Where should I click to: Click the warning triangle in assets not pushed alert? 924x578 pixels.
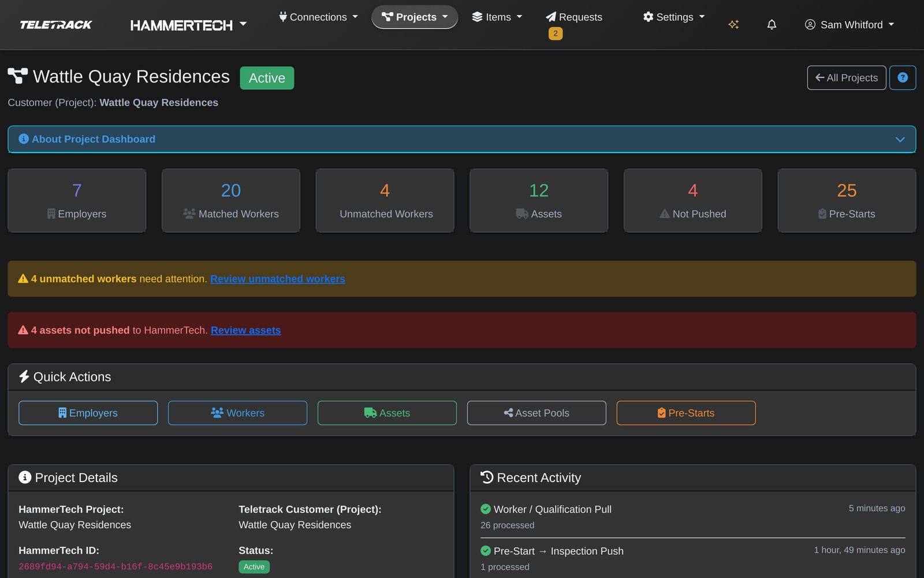click(23, 330)
